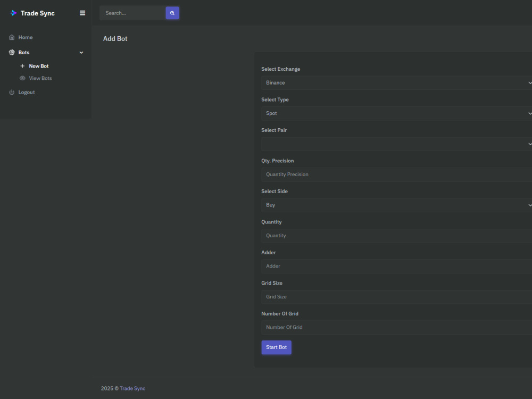Click the Start Bot button
This screenshot has width=532, height=399.
click(276, 347)
